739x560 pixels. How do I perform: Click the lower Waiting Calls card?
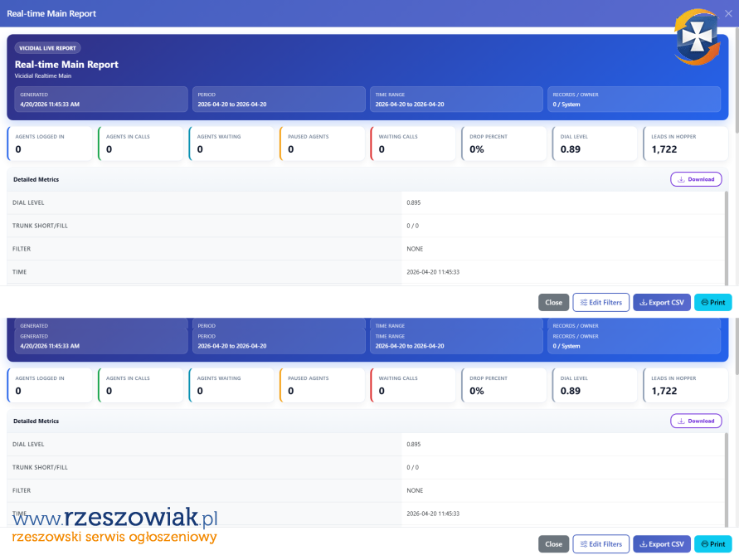click(x=412, y=385)
